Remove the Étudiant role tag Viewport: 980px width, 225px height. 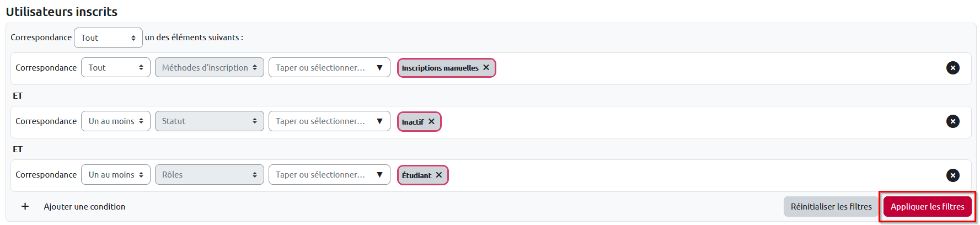click(439, 175)
